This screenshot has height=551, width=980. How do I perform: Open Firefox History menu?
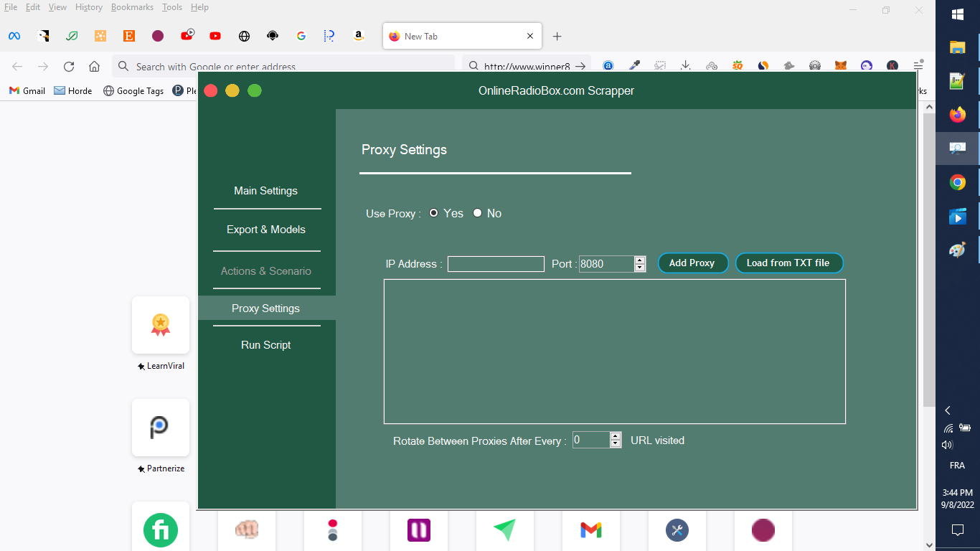tap(89, 7)
